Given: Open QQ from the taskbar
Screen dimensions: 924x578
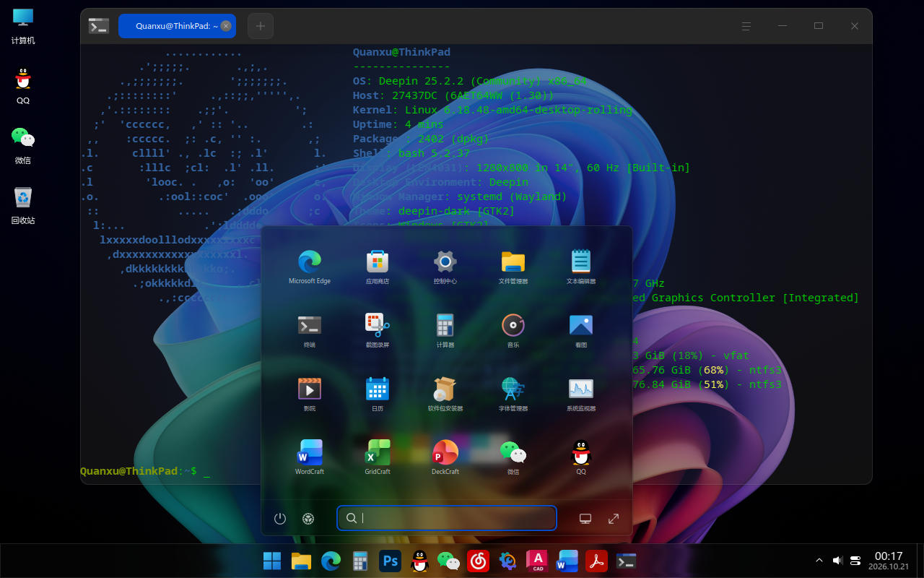Looking at the screenshot, I should (419, 561).
